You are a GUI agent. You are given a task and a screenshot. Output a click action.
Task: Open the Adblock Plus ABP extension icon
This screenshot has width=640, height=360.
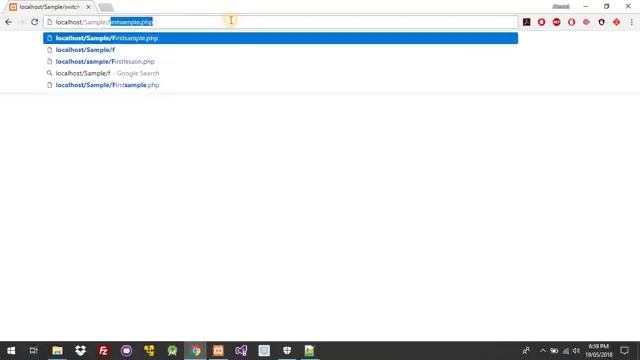click(x=556, y=22)
